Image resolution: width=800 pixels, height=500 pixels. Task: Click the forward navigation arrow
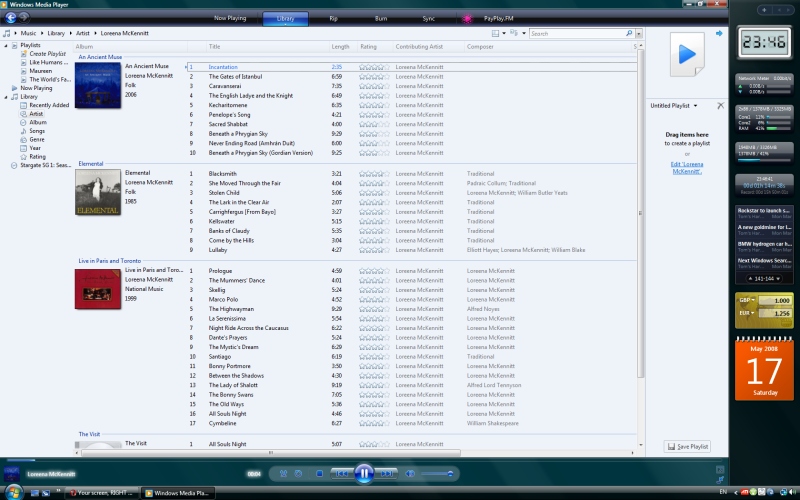(24, 18)
